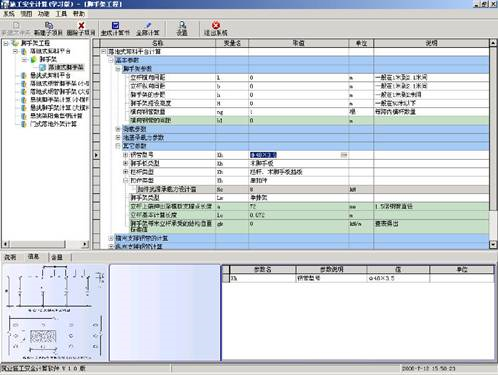The image size is (498, 375).
Task: Collapse the 其它参数 section in the grid
Action: coord(118,146)
